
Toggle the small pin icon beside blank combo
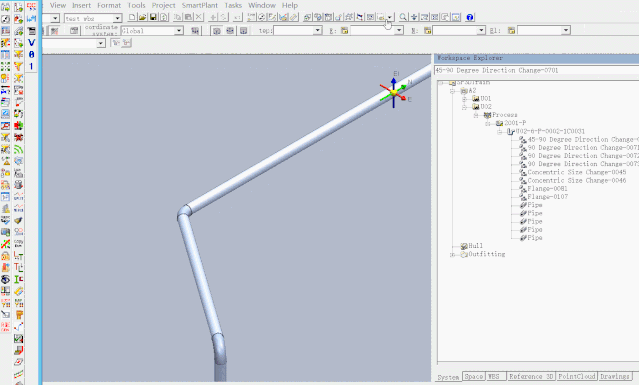click(x=116, y=42)
